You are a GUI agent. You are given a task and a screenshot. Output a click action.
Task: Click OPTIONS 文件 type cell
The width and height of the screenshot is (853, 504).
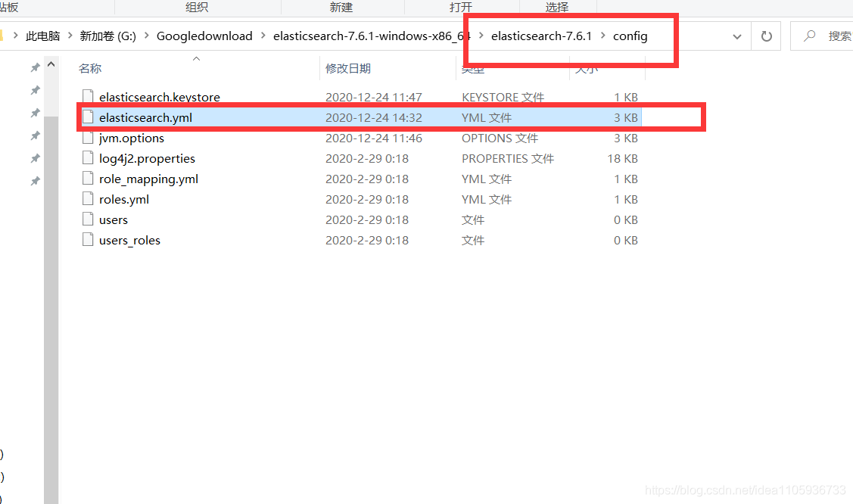tap(500, 138)
